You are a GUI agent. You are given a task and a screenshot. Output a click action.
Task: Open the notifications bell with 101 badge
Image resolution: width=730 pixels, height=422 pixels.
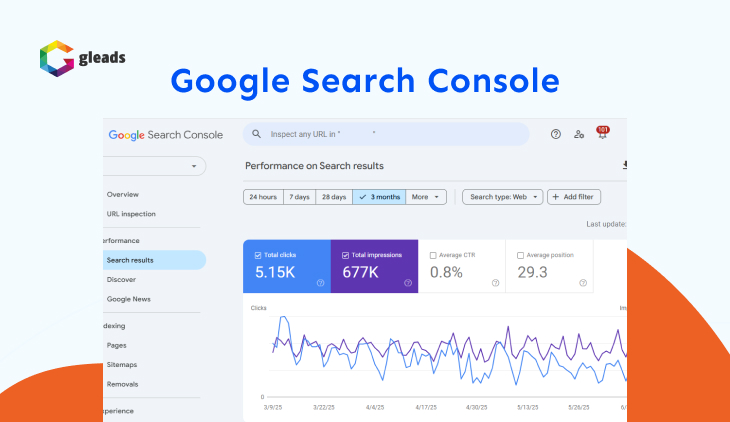(x=602, y=133)
